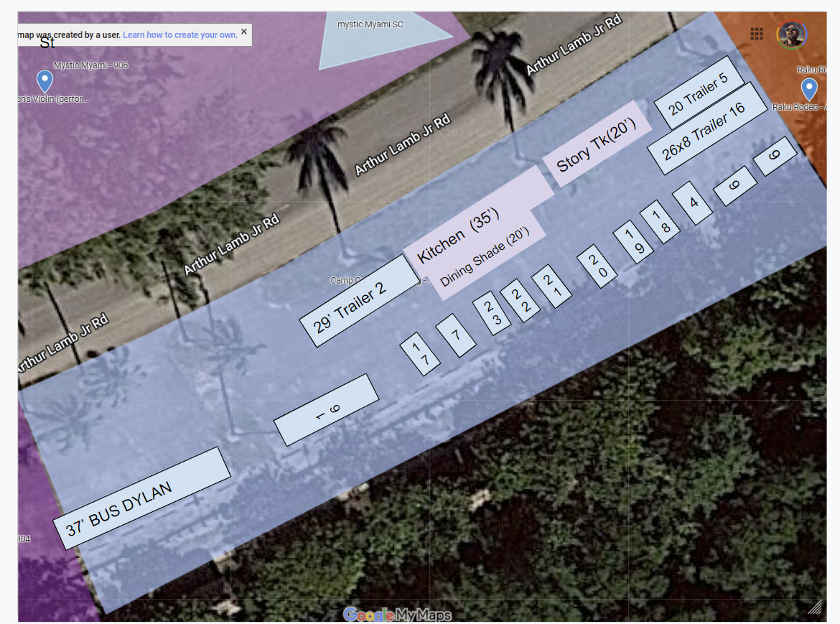Click the resize handle in the map corner
Screen dimensions: 840x624
(x=814, y=607)
